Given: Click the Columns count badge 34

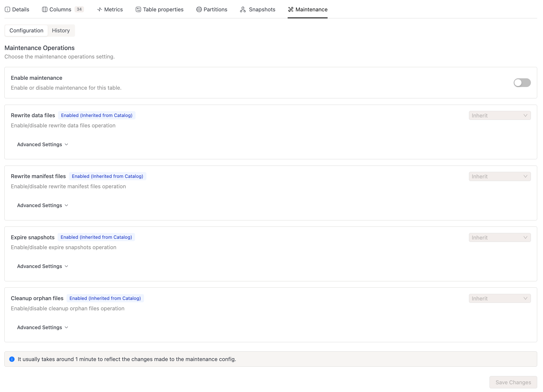Looking at the screenshot, I should click(x=79, y=9).
